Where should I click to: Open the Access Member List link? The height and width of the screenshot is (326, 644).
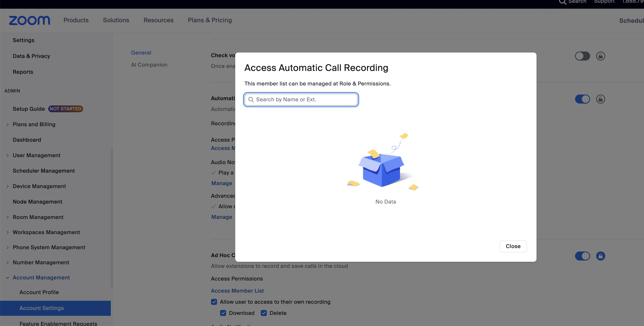tap(237, 291)
